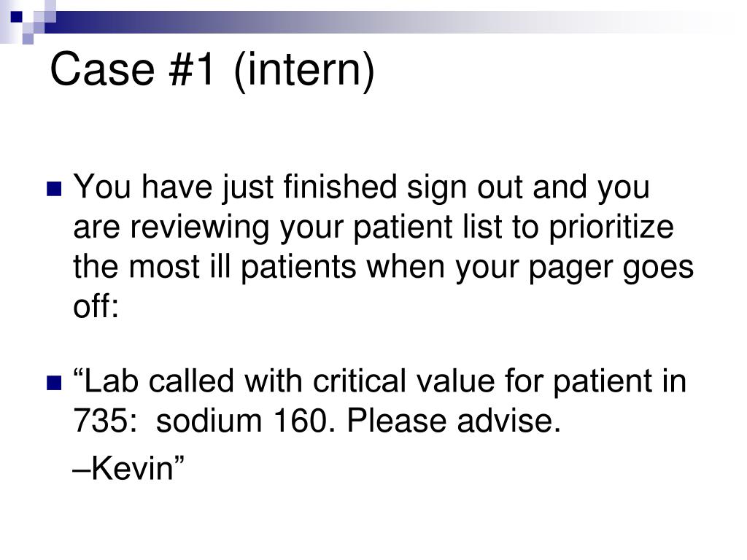
Task: Click the phrase 'sign out' in first line
Action: 465,188
